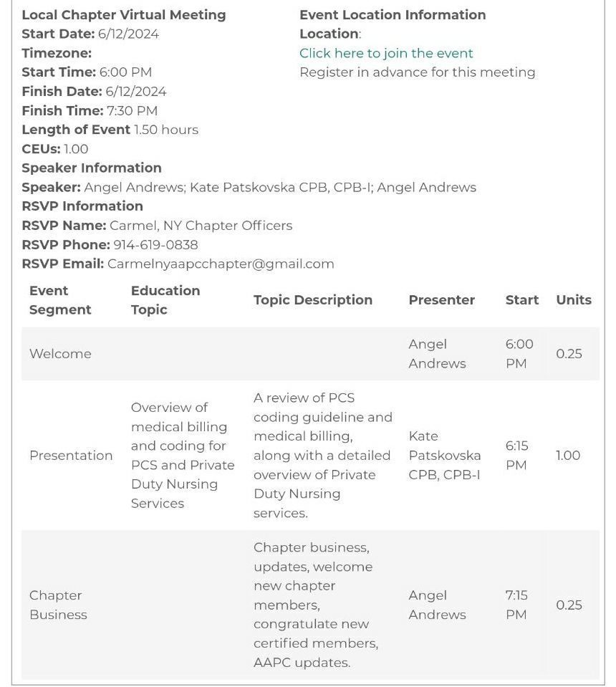Click the RSVP email address Carmelnyaapcchapter@gmail.com

click(221, 264)
